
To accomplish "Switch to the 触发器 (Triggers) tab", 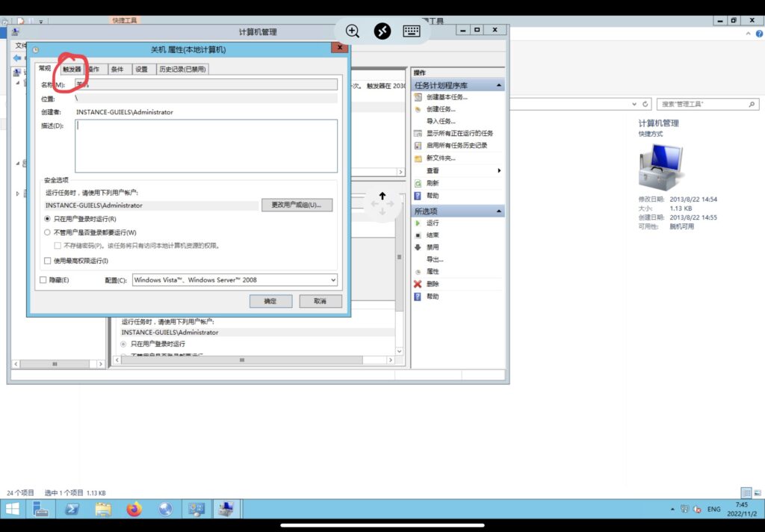I will [x=72, y=69].
